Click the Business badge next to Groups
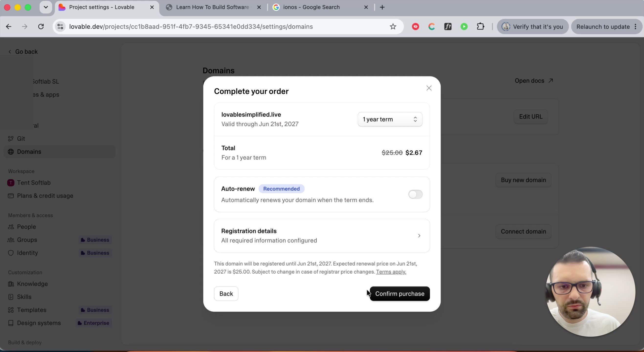 point(95,240)
